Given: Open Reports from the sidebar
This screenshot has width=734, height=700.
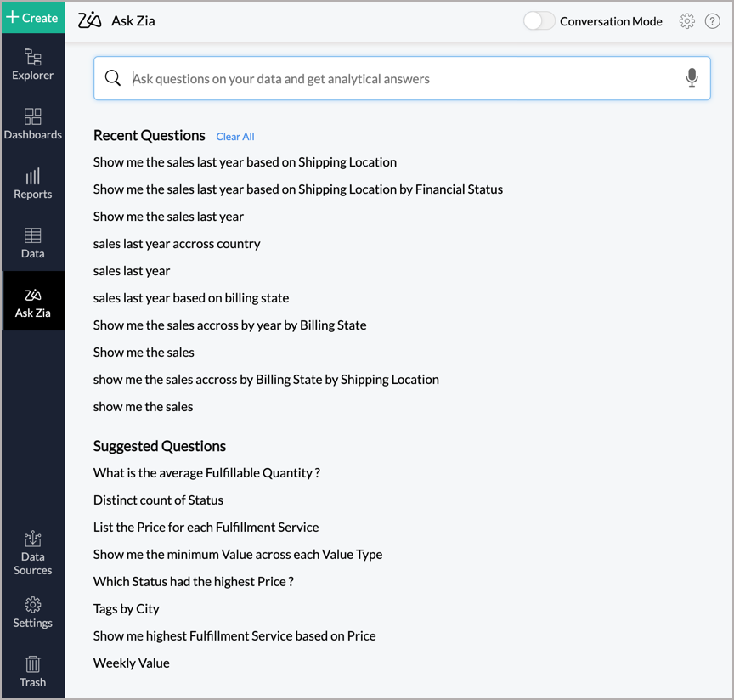Looking at the screenshot, I should (x=32, y=183).
